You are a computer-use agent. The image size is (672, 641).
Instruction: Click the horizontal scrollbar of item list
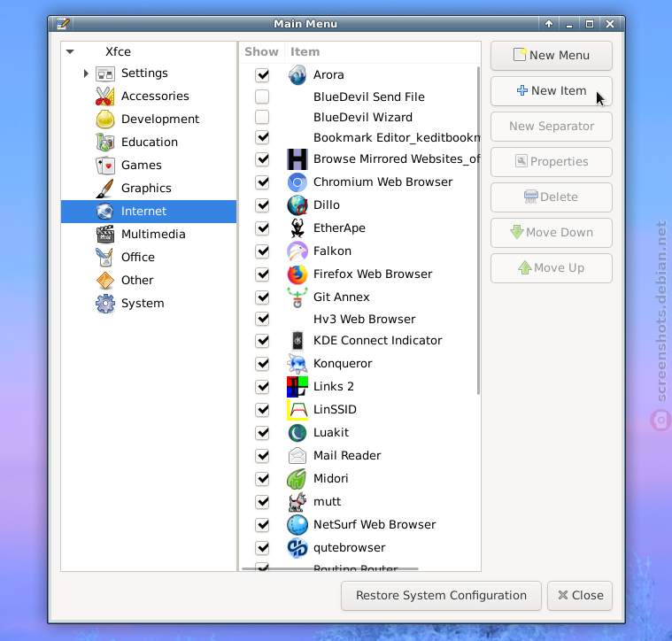(x=330, y=568)
